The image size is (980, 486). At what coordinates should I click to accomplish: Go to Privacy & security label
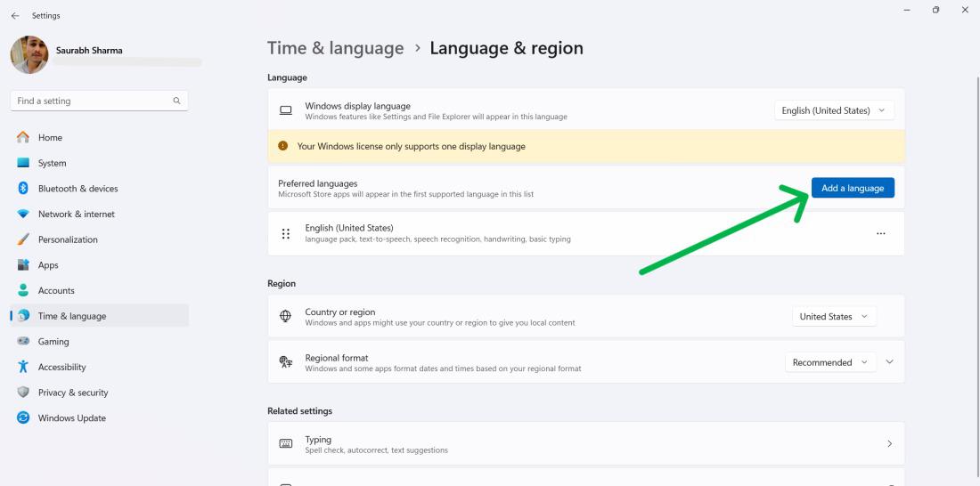tap(73, 393)
